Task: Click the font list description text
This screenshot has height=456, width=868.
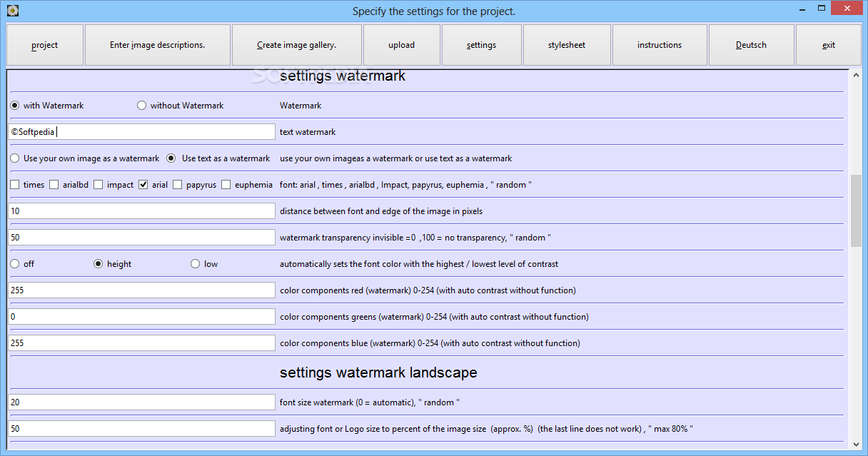Action: 405,185
